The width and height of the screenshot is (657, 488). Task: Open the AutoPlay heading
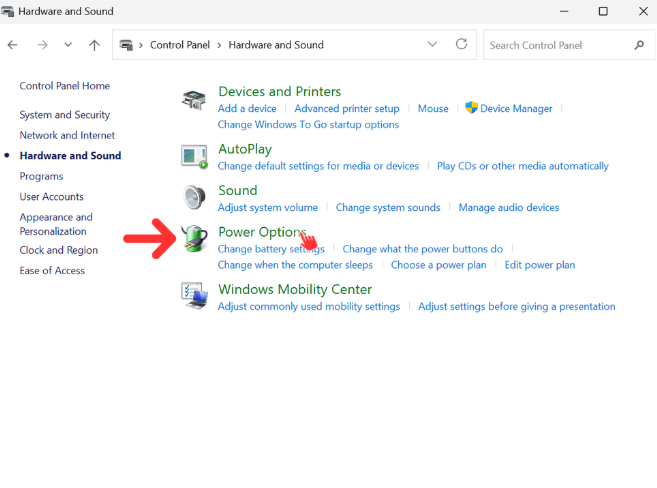245,149
